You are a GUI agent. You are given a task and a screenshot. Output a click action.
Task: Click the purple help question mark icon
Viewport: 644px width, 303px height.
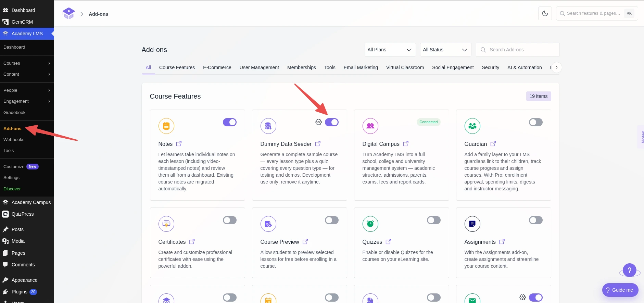pyautogui.click(x=630, y=270)
